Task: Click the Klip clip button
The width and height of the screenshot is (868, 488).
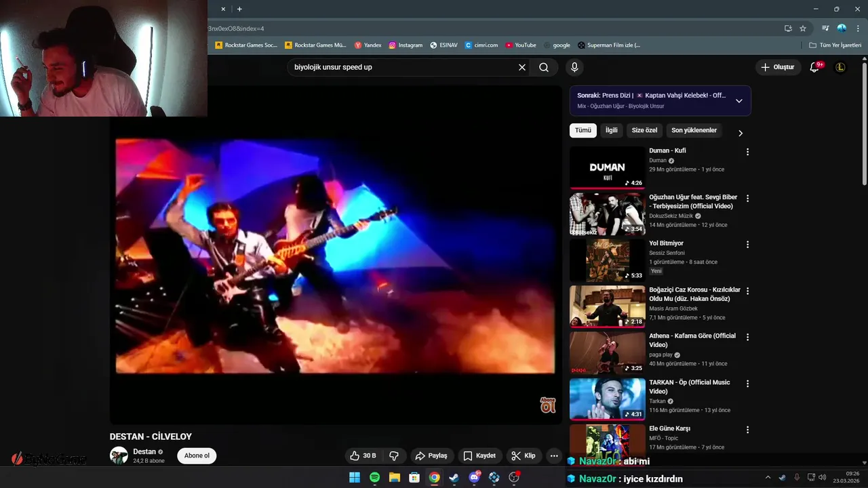Action: tap(524, 455)
